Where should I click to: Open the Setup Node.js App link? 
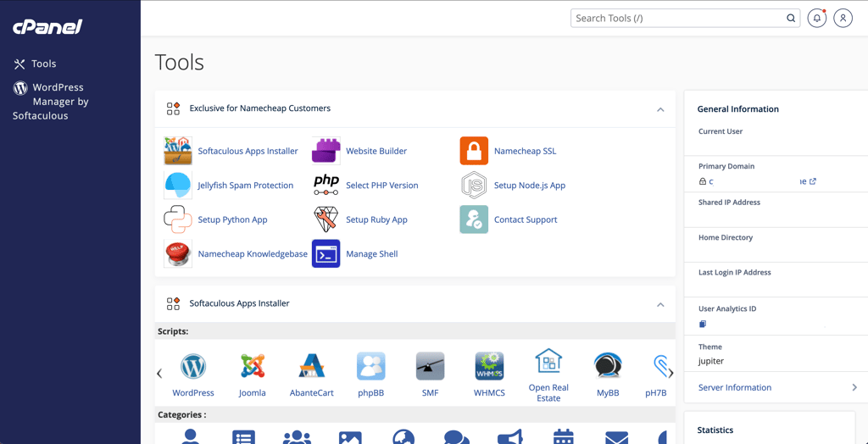[x=530, y=186]
